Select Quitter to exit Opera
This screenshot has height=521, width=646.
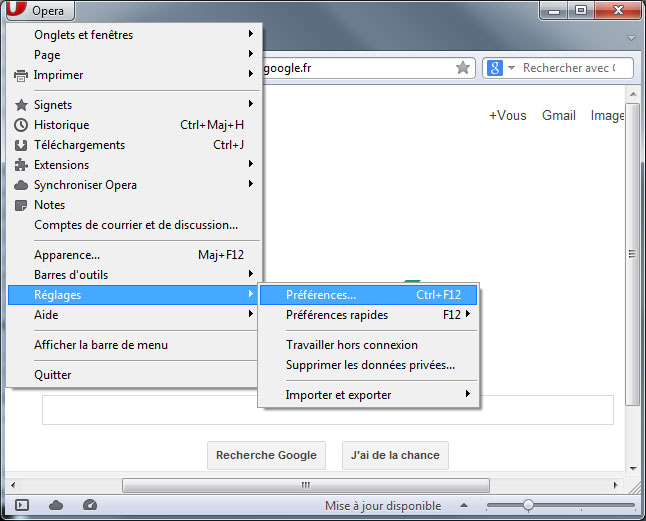[x=135, y=375]
